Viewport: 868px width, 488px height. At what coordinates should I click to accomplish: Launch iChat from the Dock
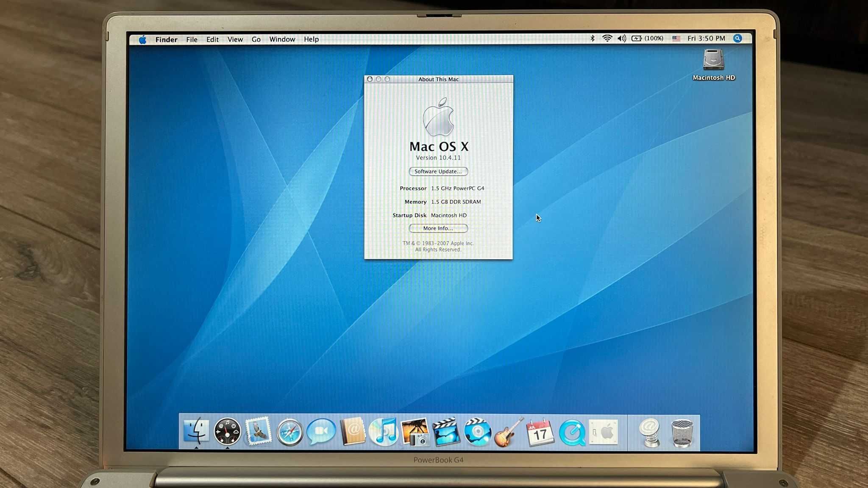[x=321, y=432]
